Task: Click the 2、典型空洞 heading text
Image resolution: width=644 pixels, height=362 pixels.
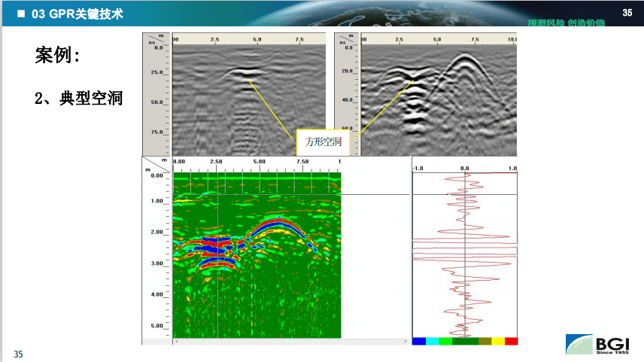Action: pyautogui.click(x=79, y=98)
